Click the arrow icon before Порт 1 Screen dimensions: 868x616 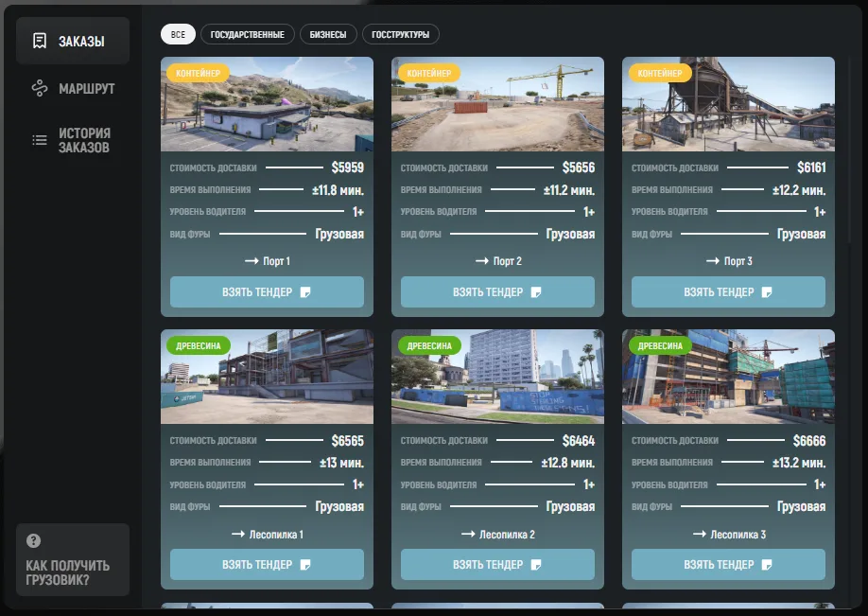click(252, 261)
